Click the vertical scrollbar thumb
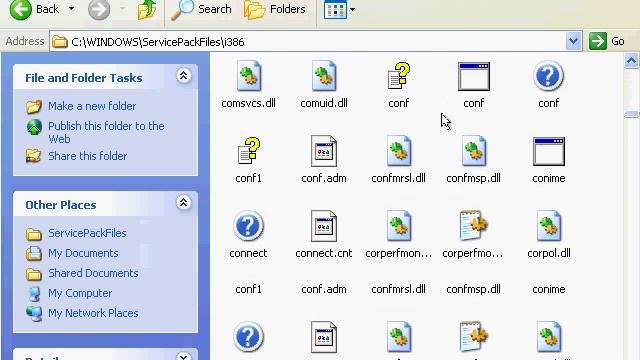The height and width of the screenshot is (360, 640). click(631, 114)
